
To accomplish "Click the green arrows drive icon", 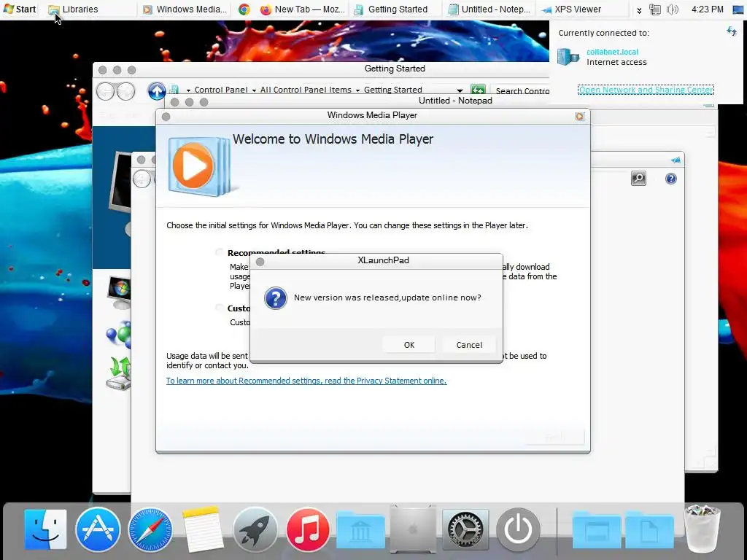I will coord(119,373).
